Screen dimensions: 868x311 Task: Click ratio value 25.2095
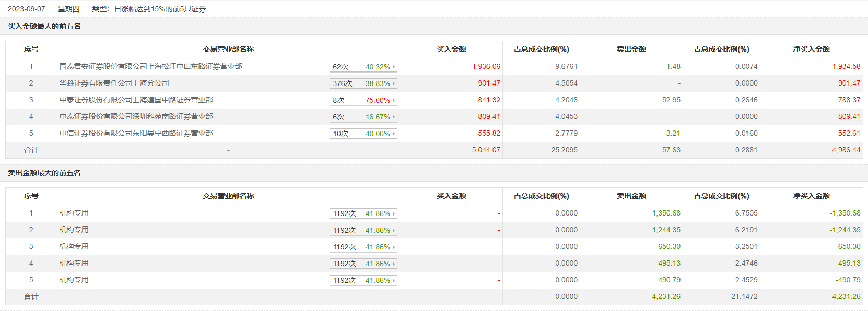[564, 150]
